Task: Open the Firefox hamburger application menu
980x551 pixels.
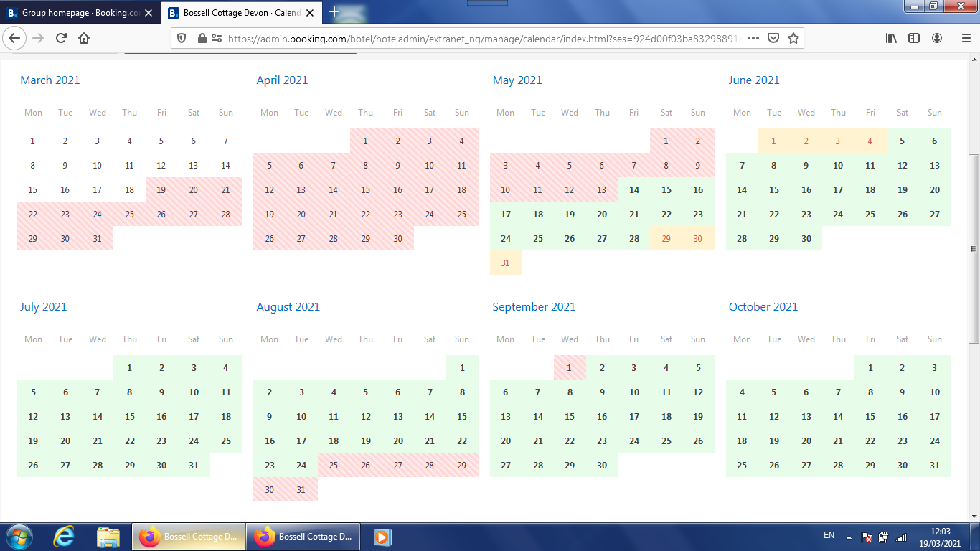Action: [966, 39]
